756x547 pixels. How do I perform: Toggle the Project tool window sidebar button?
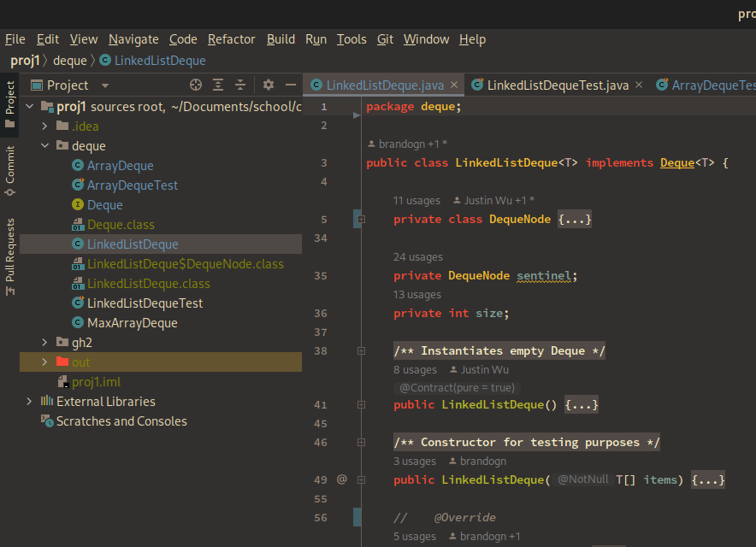(x=9, y=104)
